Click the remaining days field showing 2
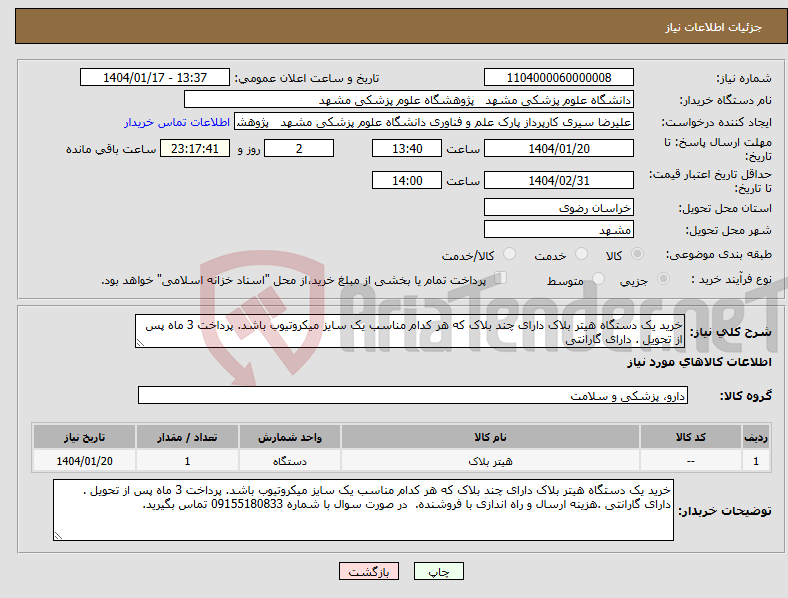 tap(299, 148)
